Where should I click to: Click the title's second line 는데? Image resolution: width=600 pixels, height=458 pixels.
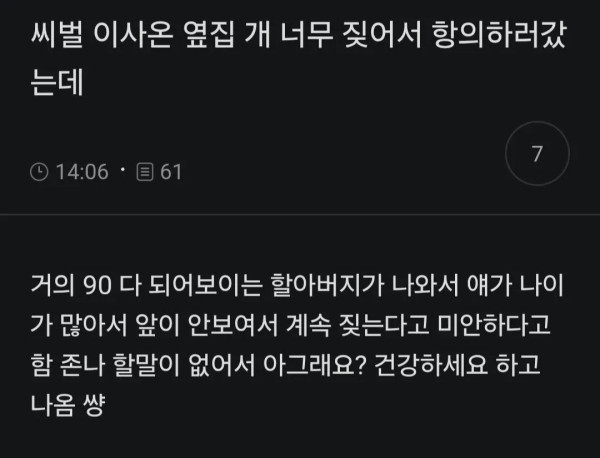point(57,82)
